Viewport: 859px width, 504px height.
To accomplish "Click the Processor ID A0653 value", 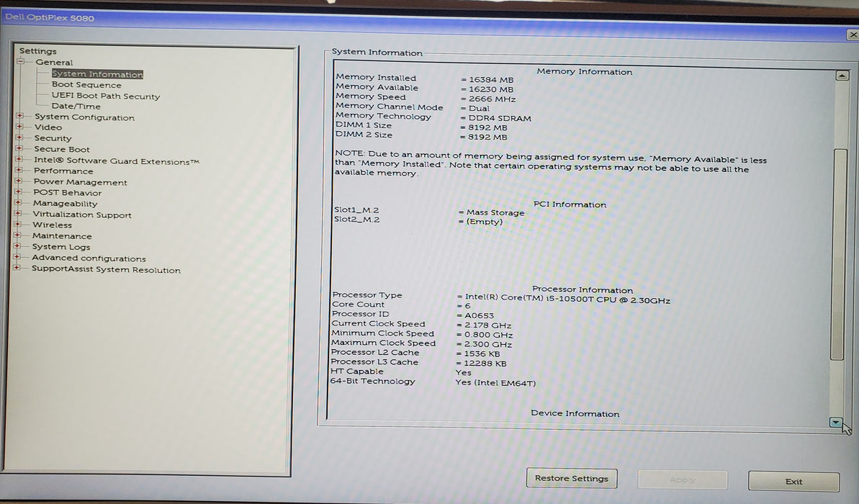I will pos(479,315).
